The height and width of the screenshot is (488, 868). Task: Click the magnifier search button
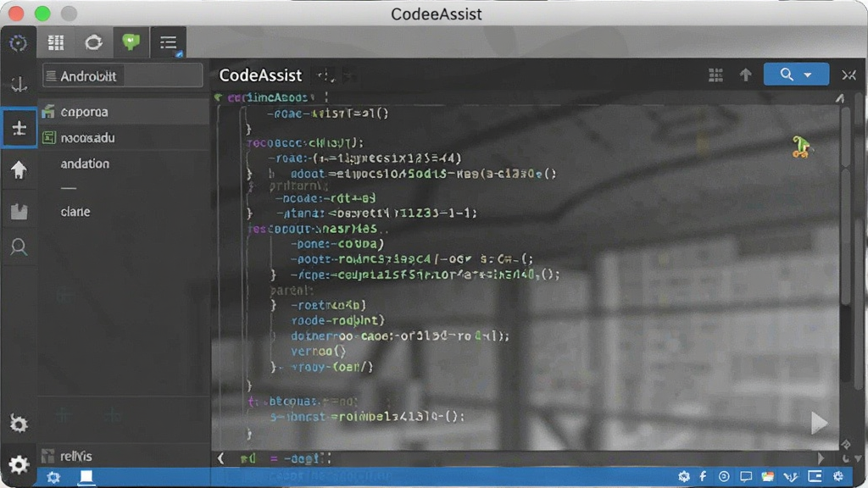(x=786, y=75)
